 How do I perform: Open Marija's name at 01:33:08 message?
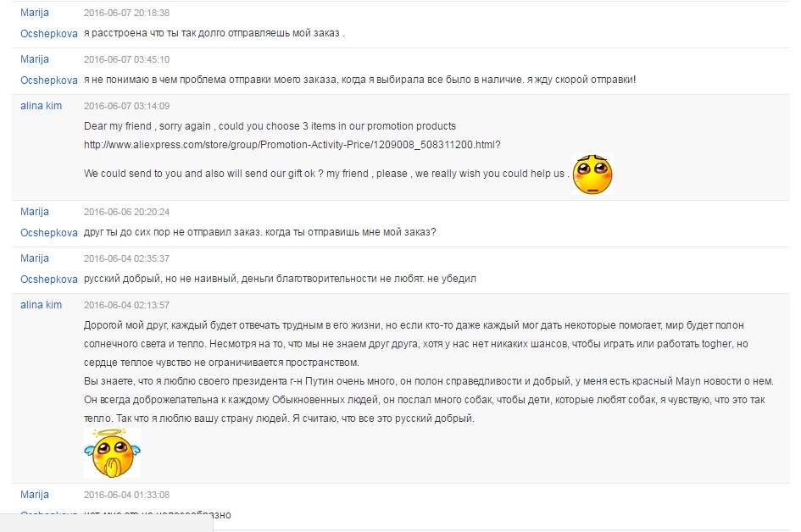point(35,494)
